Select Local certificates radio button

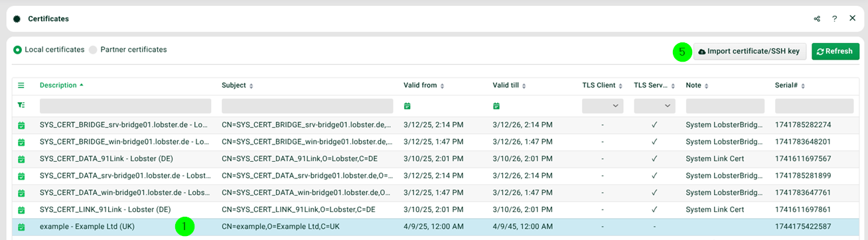pos(18,50)
